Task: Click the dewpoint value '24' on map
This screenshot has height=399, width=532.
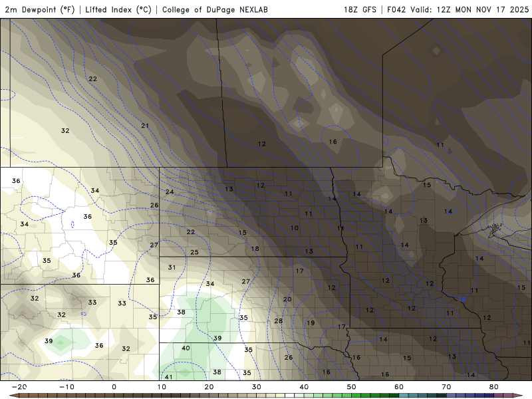Action: pos(170,192)
